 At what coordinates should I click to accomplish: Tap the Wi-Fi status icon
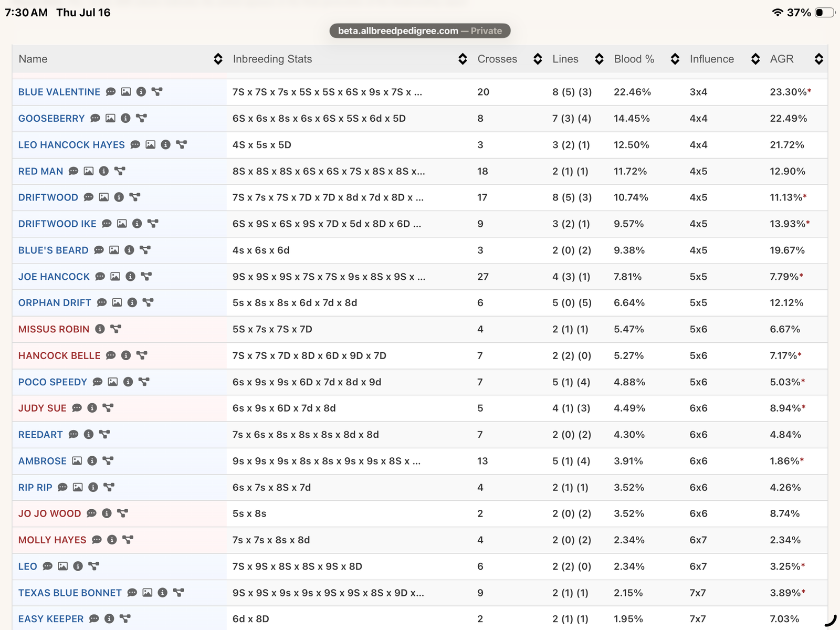[x=778, y=13]
